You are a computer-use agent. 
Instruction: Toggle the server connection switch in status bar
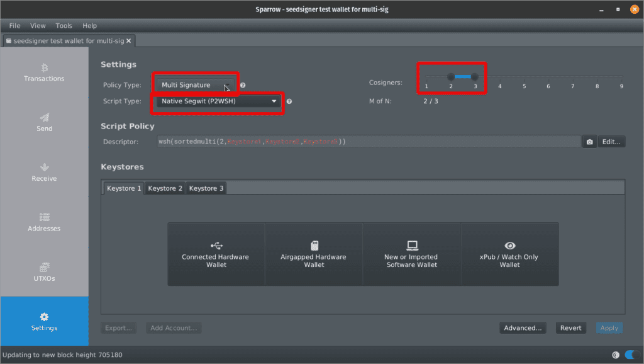tap(631, 355)
